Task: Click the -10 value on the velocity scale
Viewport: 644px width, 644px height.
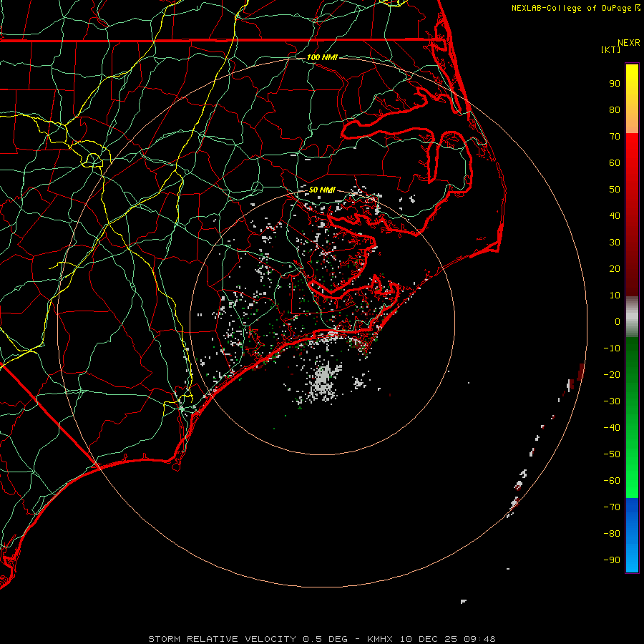Action: [x=612, y=348]
